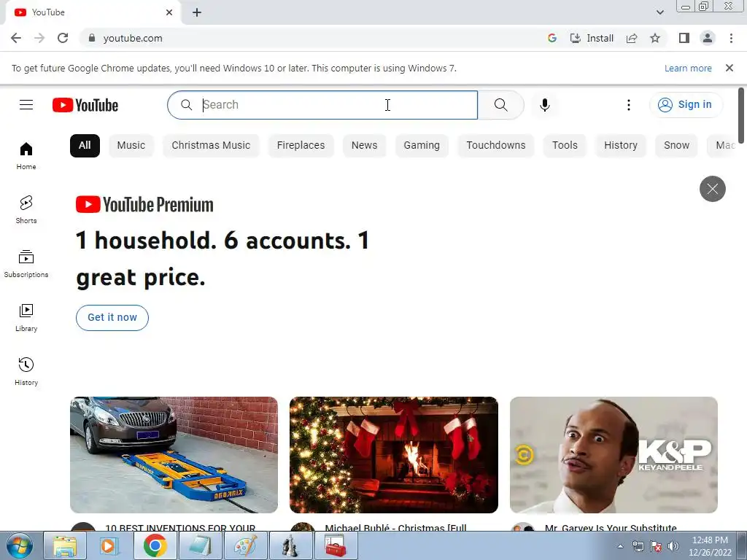Open Chrome profile avatar menu

708,38
